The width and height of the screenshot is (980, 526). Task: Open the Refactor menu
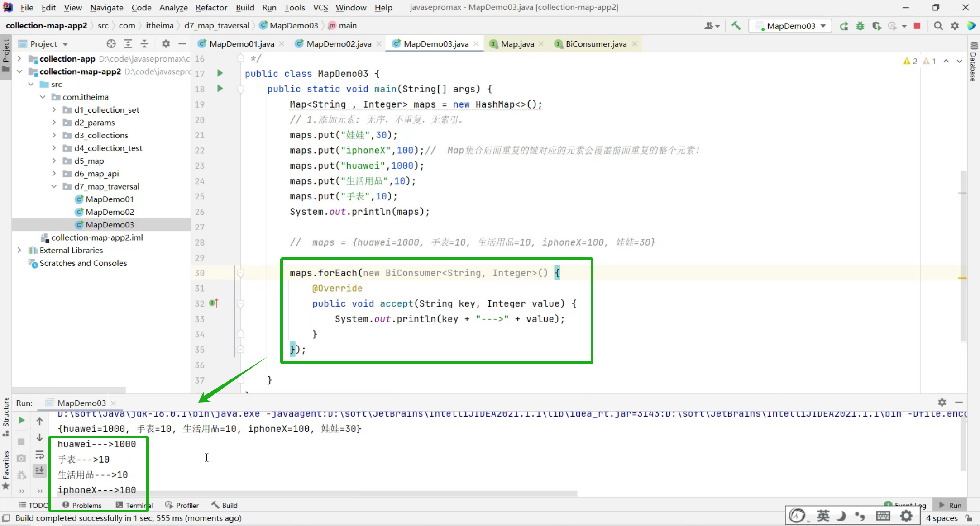point(211,8)
